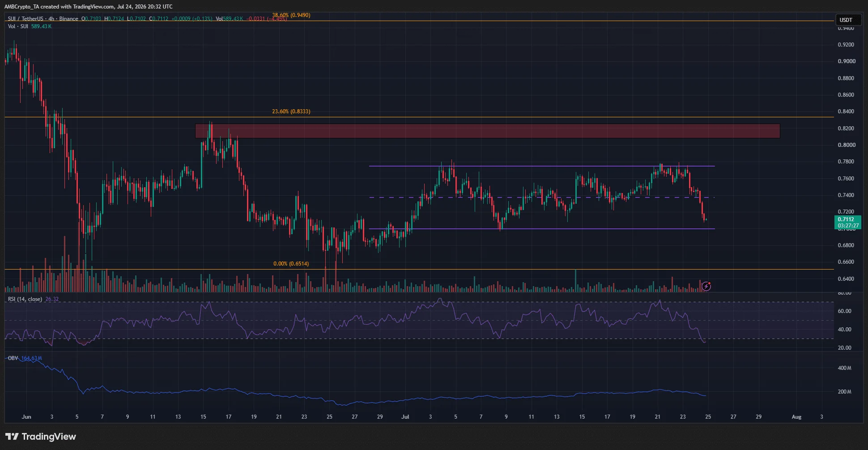Click the lightning bolt icon near volume bars
Screen dimensions: 868x450
(706, 286)
